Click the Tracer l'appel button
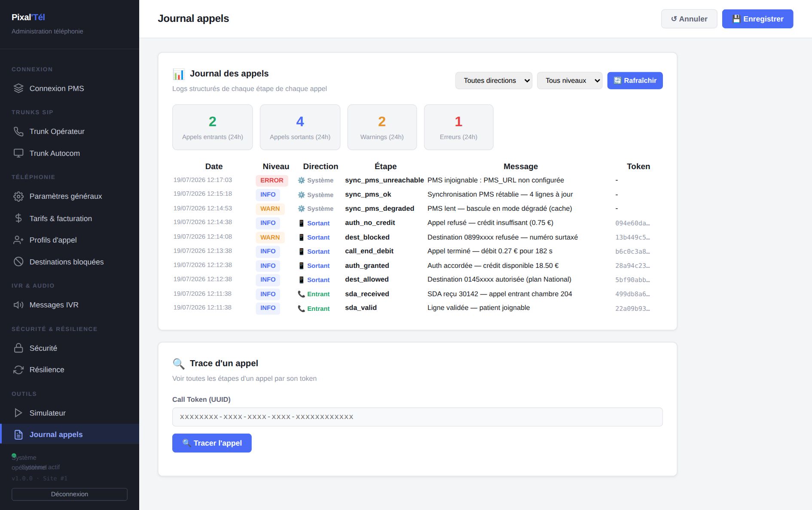The width and height of the screenshot is (812, 510). pos(212,443)
